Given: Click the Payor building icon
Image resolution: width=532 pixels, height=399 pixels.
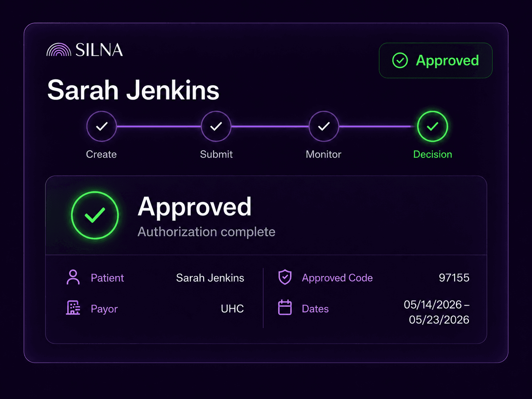Looking at the screenshot, I should point(73,308).
